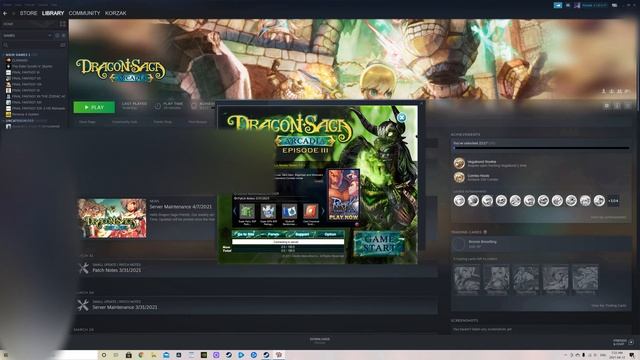
Task: Open the notifications icon in top bar
Action: point(568,5)
